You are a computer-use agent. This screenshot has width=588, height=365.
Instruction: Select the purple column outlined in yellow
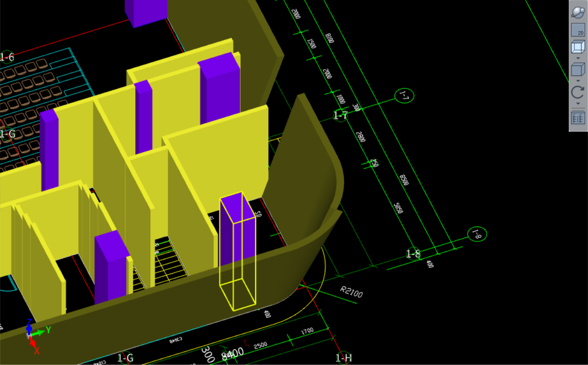point(238,251)
